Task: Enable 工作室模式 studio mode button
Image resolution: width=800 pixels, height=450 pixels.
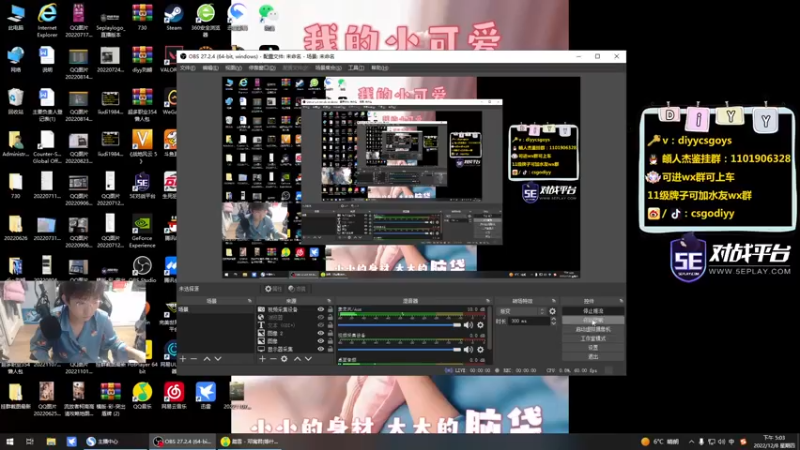Action: coord(593,338)
